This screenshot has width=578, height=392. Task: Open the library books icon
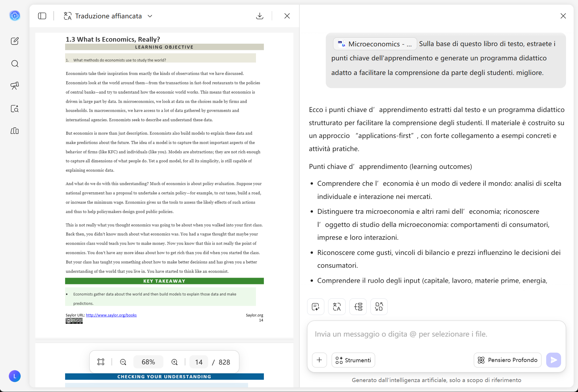click(15, 131)
